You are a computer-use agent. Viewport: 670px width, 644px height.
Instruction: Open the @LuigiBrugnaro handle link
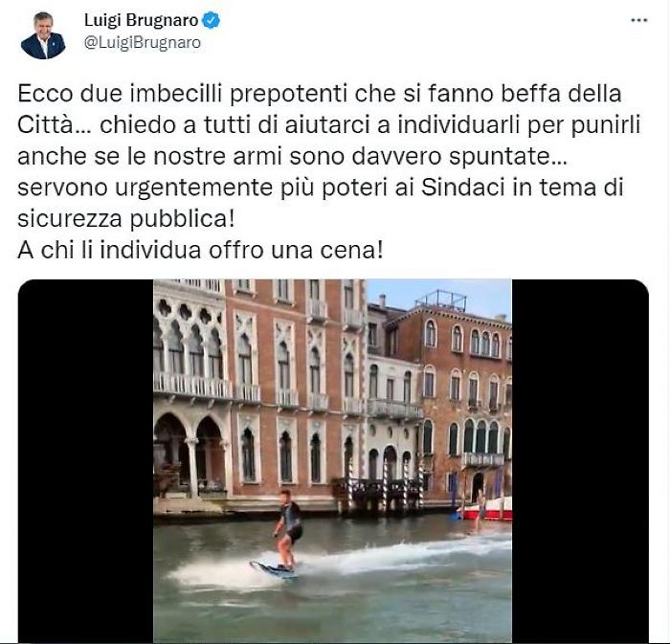point(143,43)
